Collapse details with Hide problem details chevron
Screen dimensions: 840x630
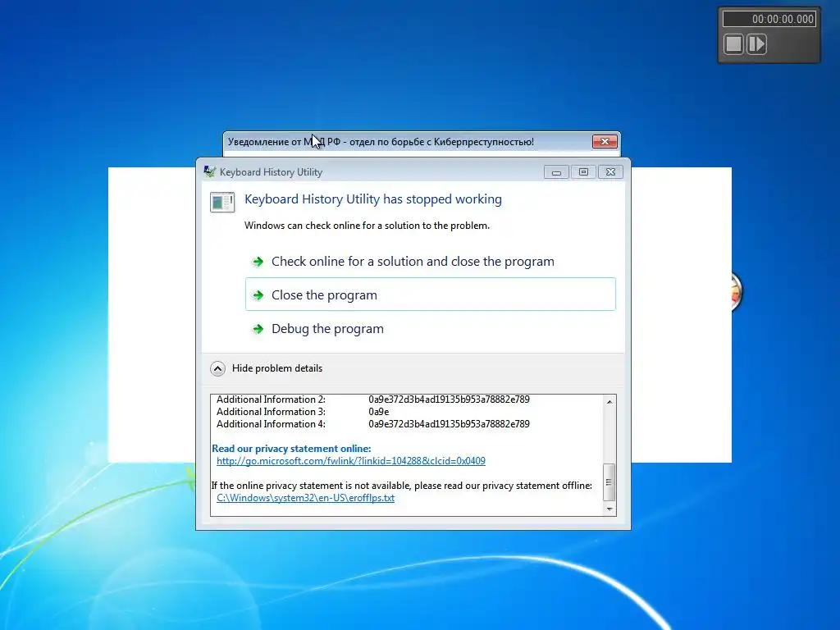point(217,368)
